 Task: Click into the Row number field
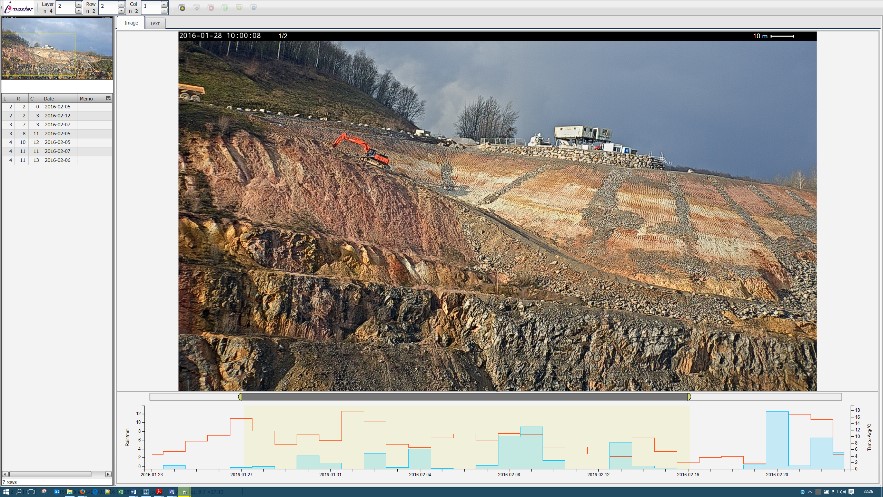click(107, 6)
